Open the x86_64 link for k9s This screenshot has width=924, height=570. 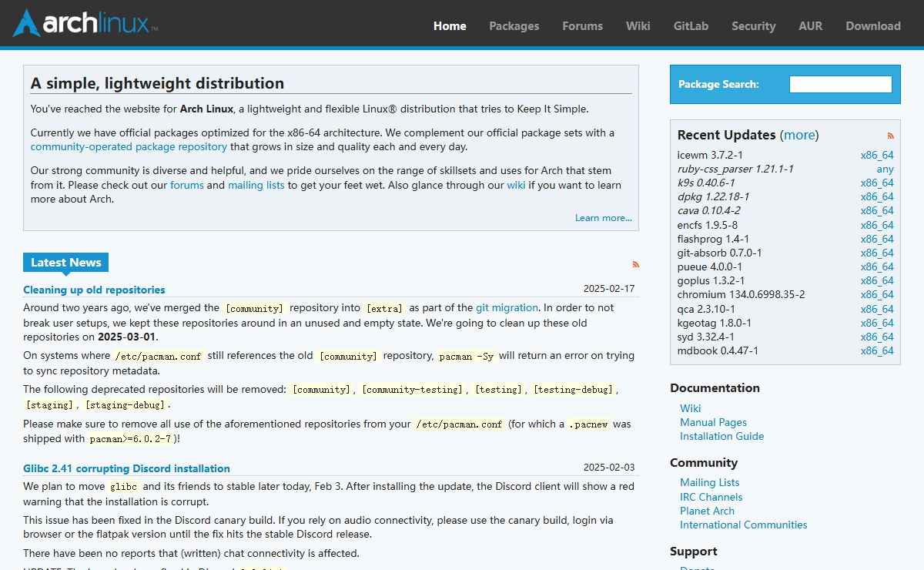[x=877, y=183]
